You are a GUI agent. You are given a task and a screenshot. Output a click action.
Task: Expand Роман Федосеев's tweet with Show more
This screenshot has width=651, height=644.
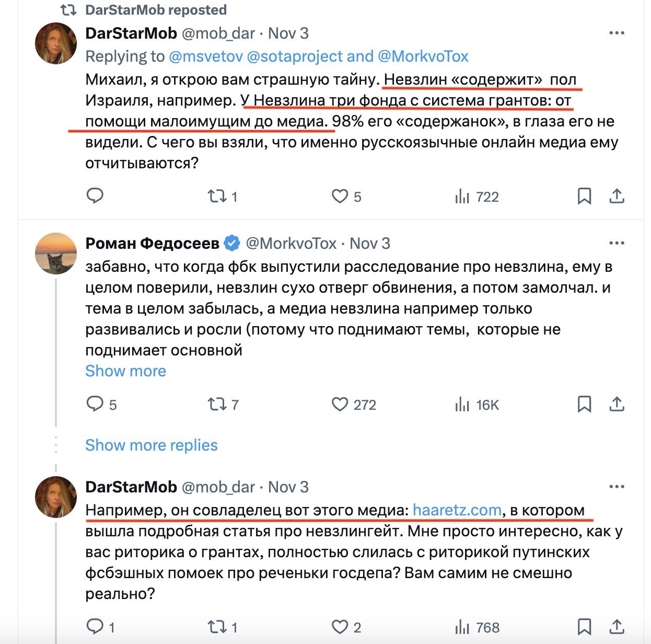[125, 371]
